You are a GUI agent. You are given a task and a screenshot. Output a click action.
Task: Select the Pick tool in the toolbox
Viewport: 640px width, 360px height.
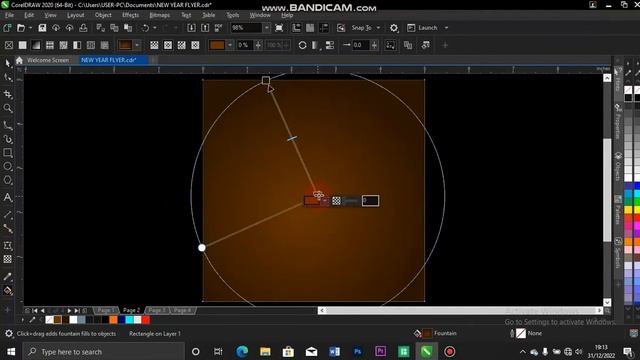click(8, 63)
